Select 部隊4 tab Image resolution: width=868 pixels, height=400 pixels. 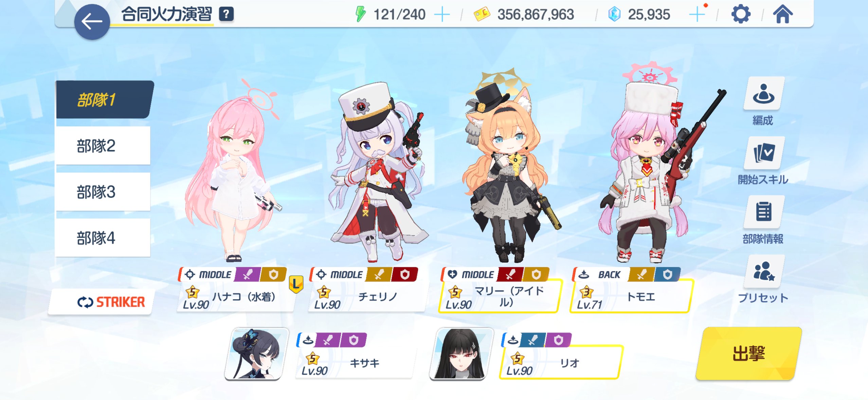(x=103, y=238)
